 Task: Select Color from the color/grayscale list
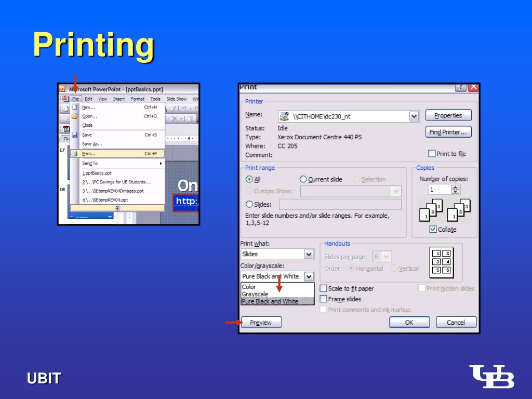[277, 287]
